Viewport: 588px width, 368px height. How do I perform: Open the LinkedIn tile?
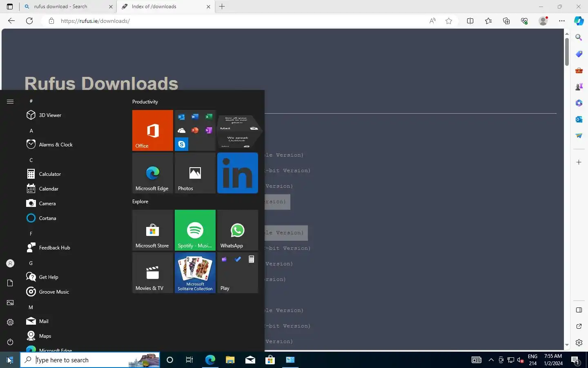click(x=237, y=173)
